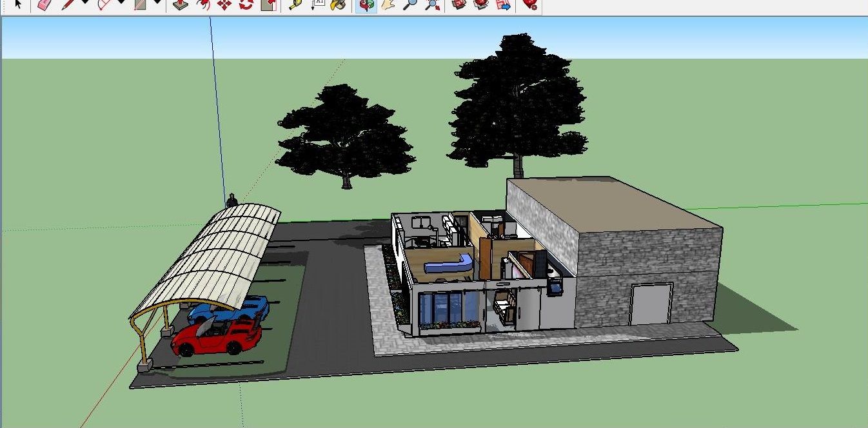Click the Send to LayOut icon
The image size is (868, 428).
[504, 5]
